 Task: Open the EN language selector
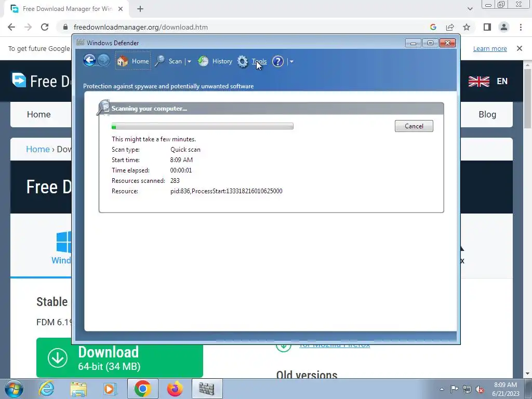(502, 82)
